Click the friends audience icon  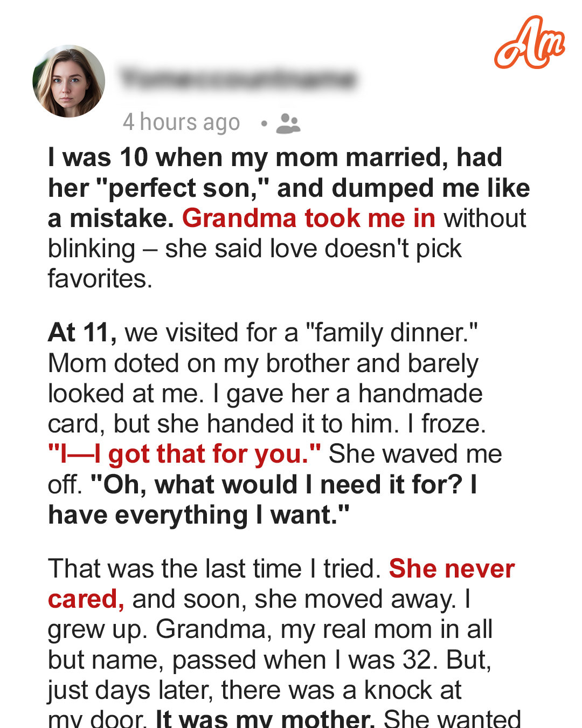coord(288,123)
